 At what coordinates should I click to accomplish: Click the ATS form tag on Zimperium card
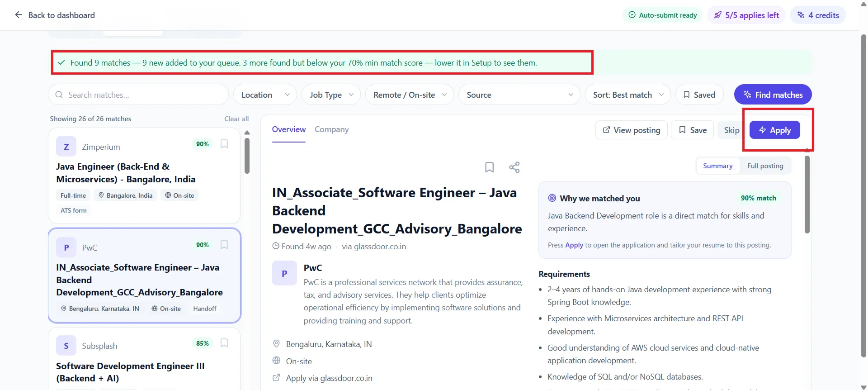74,210
